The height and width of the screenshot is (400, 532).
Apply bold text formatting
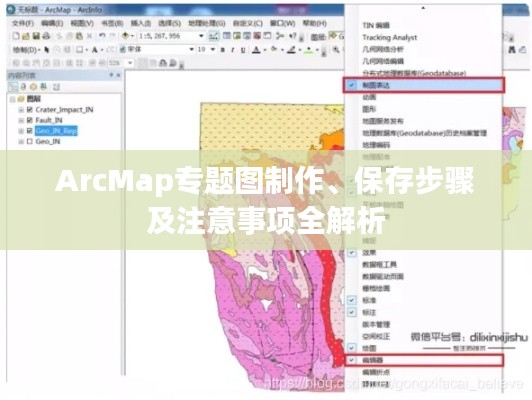click(223, 50)
